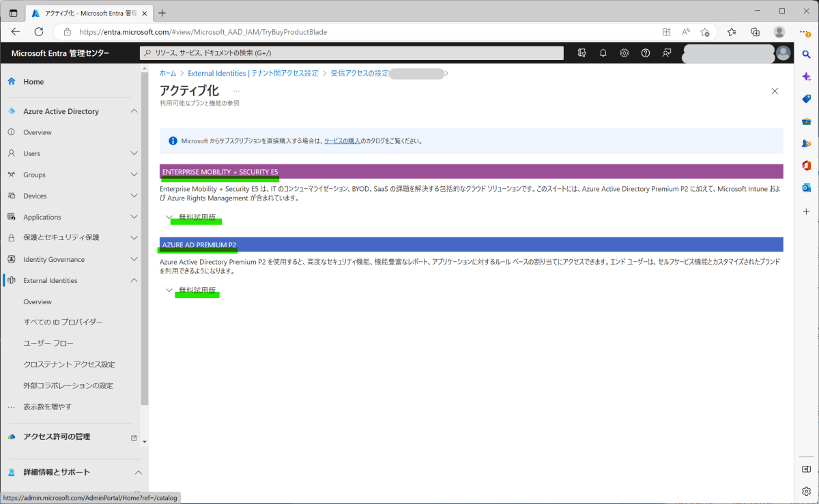This screenshot has height=504, width=819.
Task: Click the plus icon in the Edge sidebar
Action: 806,212
